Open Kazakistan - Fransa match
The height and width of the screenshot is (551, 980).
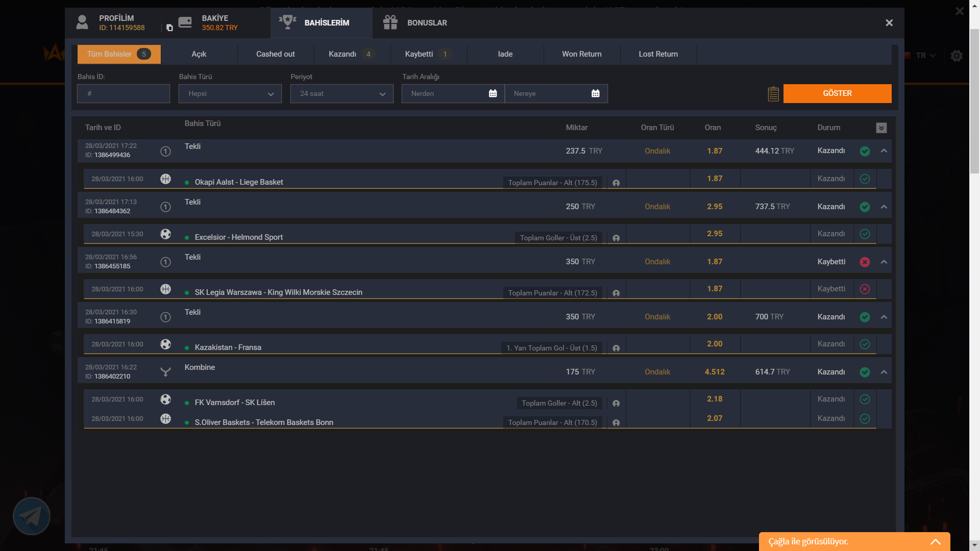click(x=228, y=347)
